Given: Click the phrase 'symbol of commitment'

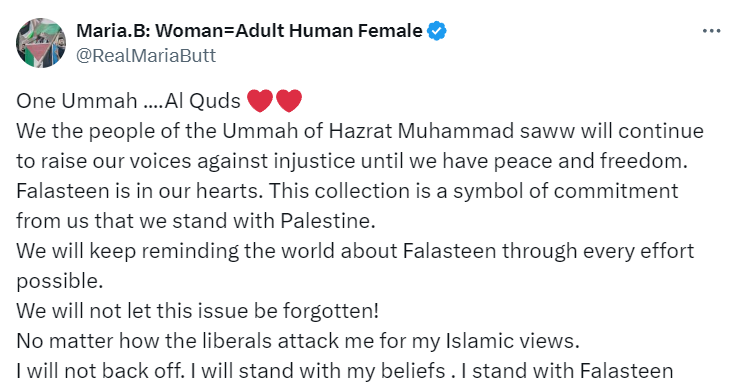Looking at the screenshot, I should [566, 191].
